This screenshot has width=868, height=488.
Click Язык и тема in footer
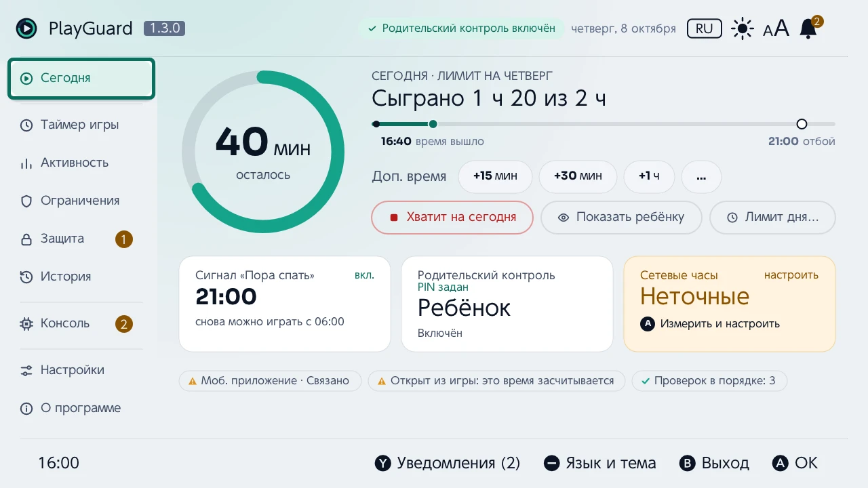click(x=600, y=464)
